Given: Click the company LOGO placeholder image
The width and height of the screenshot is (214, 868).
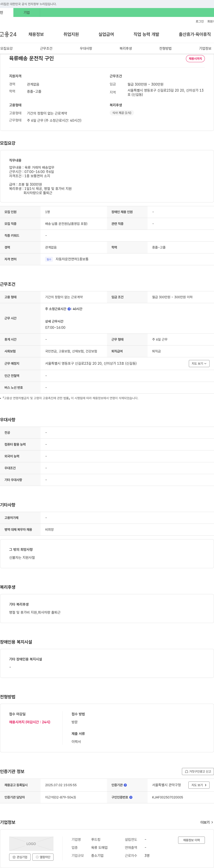Looking at the screenshot, I should pos(31,844).
